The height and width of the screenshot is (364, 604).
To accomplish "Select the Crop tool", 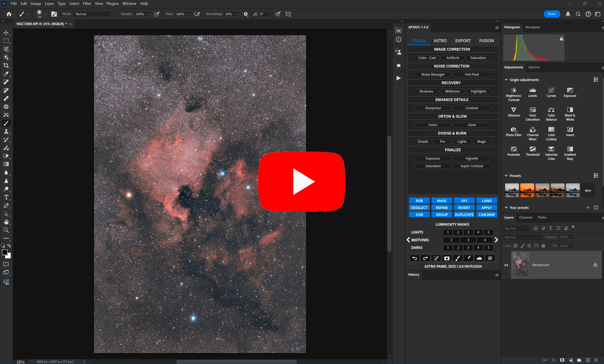I will pyautogui.click(x=6, y=65).
